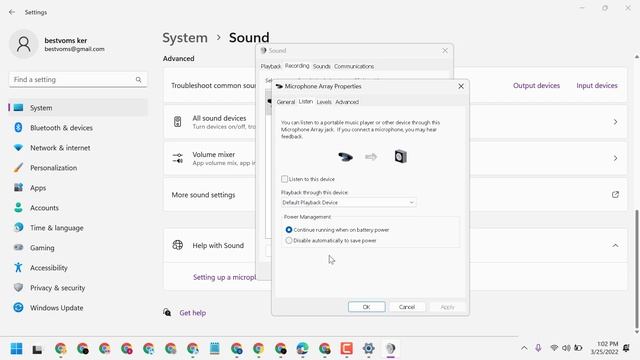Viewport: 640px width, 360px height.
Task: Open Gaming in the Settings sidebar
Action: [x=78, y=248]
